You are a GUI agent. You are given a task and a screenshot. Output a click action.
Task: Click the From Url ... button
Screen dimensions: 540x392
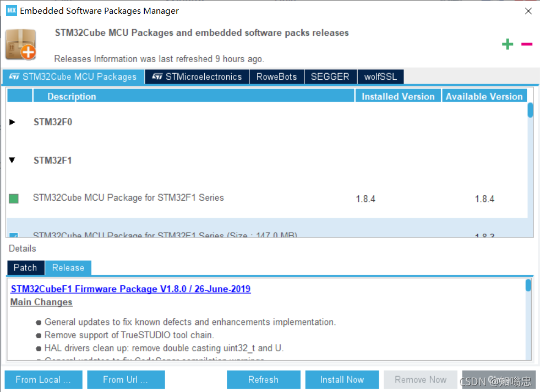pyautogui.click(x=126, y=379)
